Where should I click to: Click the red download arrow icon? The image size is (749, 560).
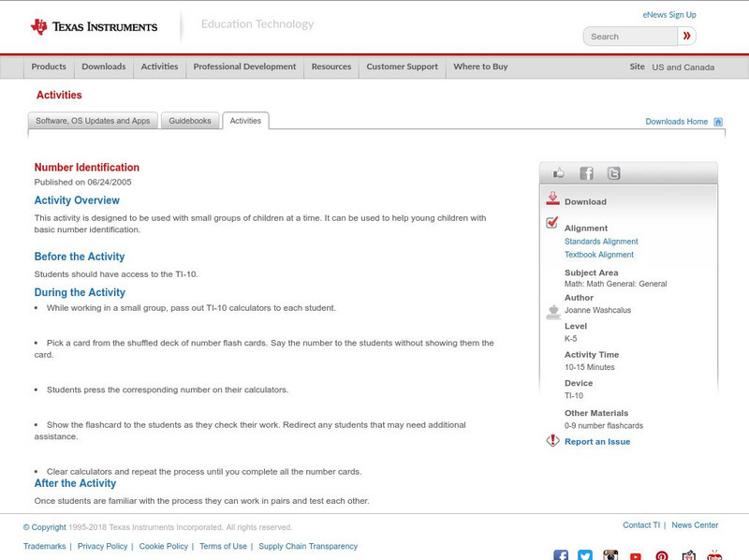tap(552, 199)
